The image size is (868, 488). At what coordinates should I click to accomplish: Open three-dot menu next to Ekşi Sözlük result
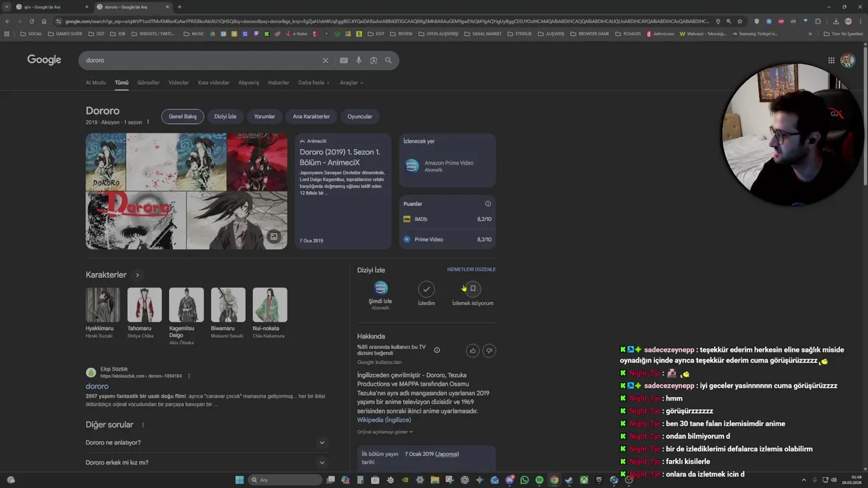(x=189, y=376)
